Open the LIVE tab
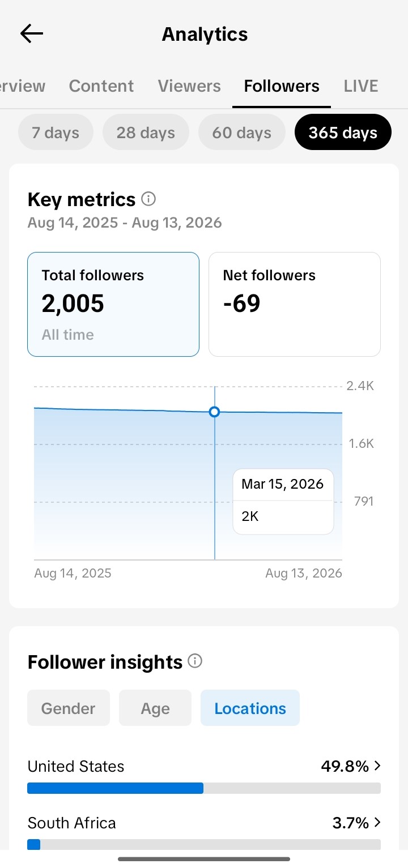 361,86
